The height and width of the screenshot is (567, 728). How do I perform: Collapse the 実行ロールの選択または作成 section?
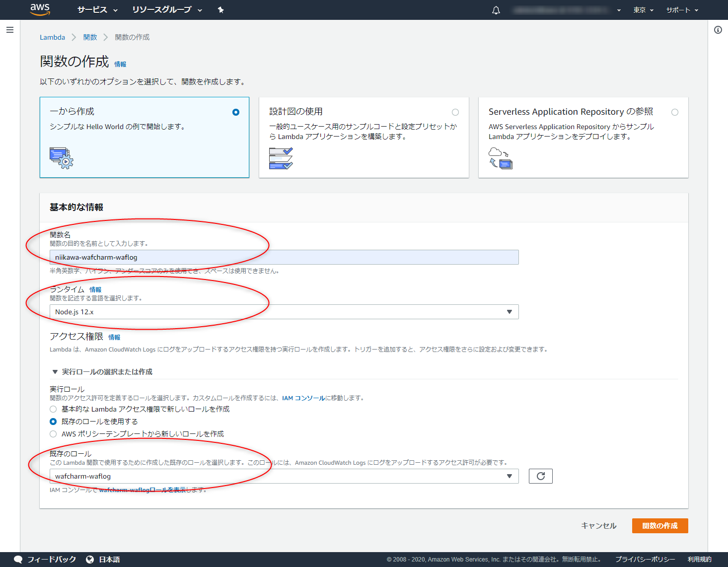(x=55, y=372)
